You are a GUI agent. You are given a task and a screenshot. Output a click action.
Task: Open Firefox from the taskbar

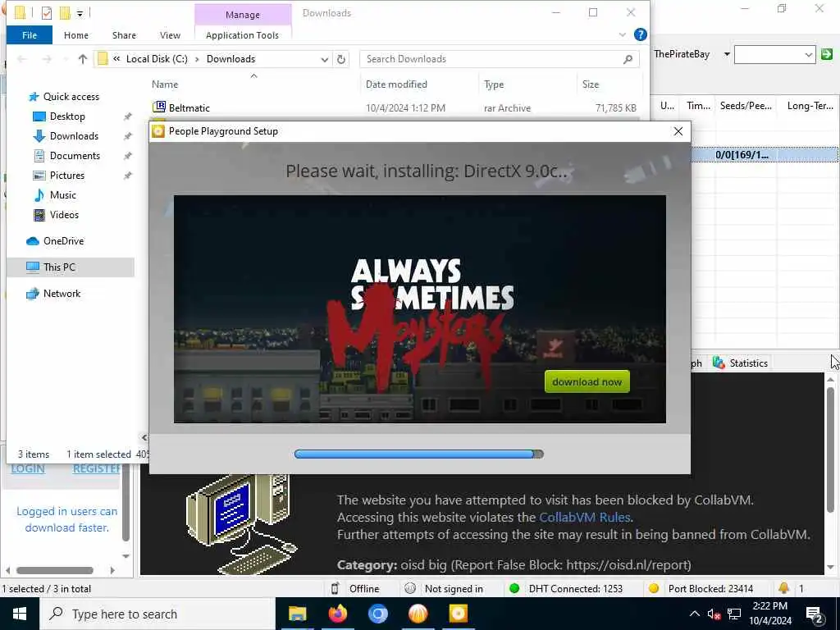pos(337,614)
